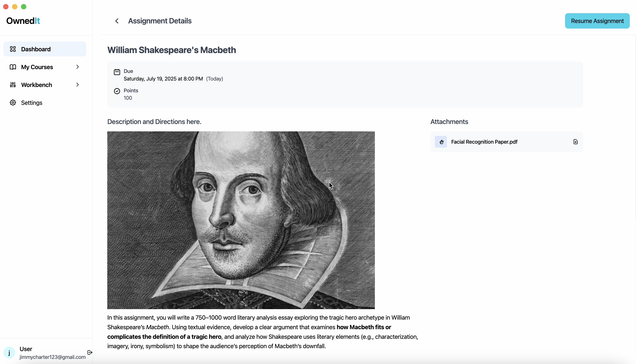Screen dimensions: 636x364
Task: Click the Shakespeare portrait image
Action: (x=241, y=220)
